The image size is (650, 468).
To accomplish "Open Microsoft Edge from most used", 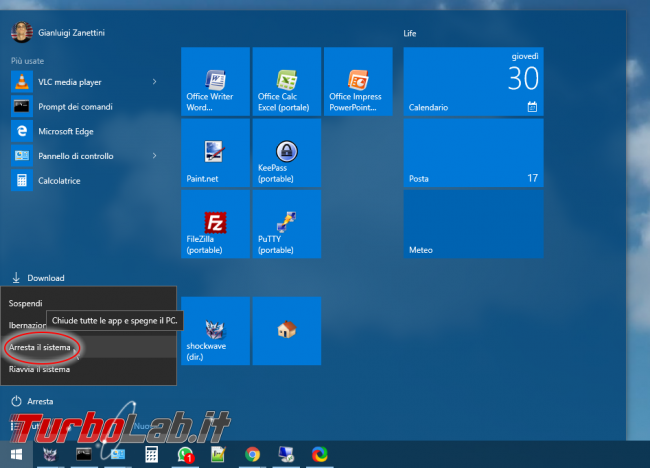I will tap(85, 131).
